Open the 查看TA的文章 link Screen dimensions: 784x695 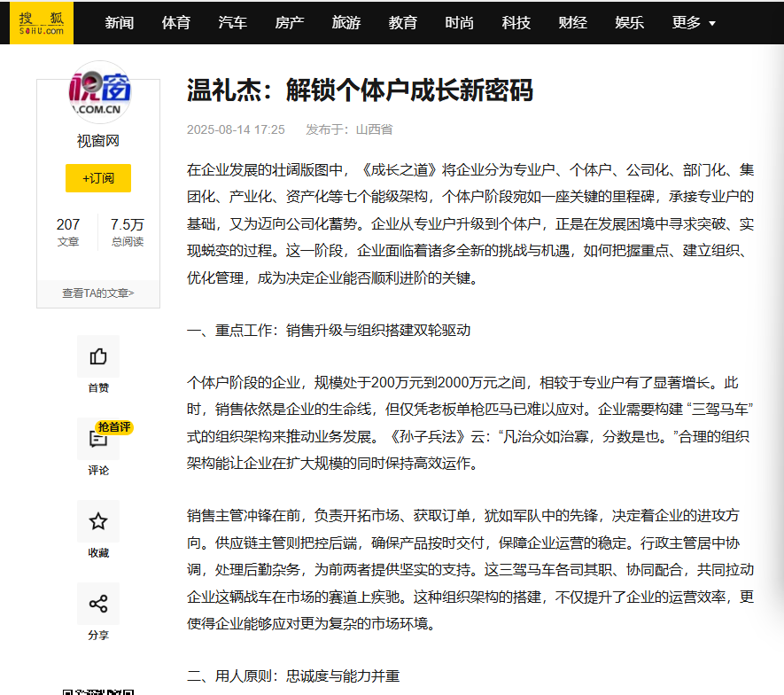point(97,293)
